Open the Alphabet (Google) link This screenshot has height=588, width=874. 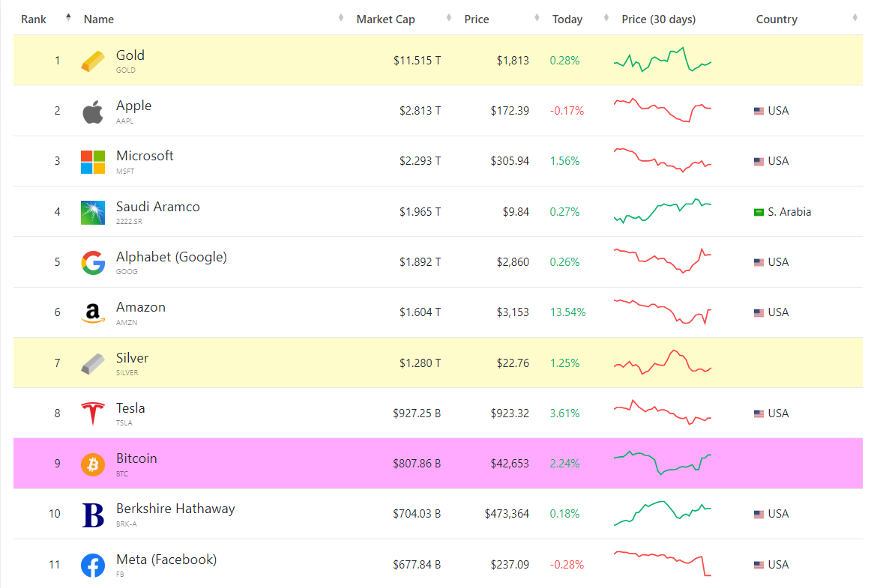[172, 257]
